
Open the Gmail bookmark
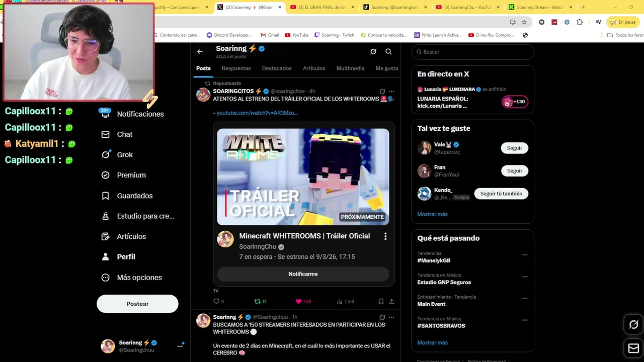click(270, 35)
